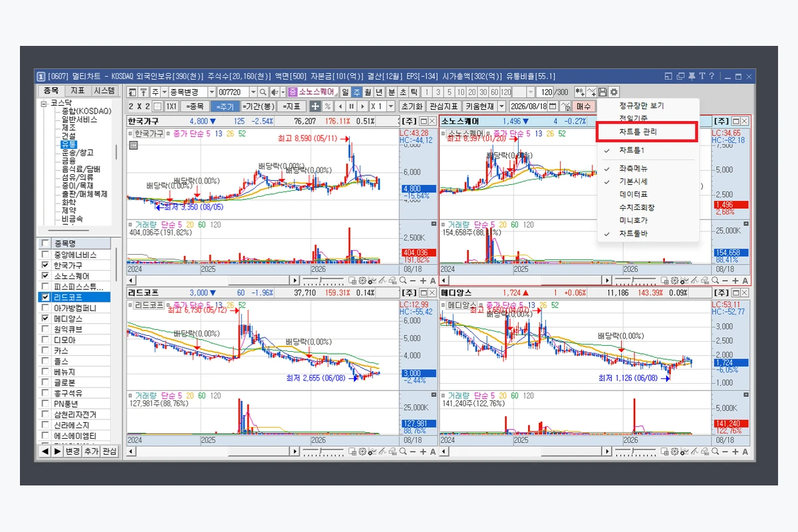Click the candlestick add icon left of save

(x=580, y=92)
